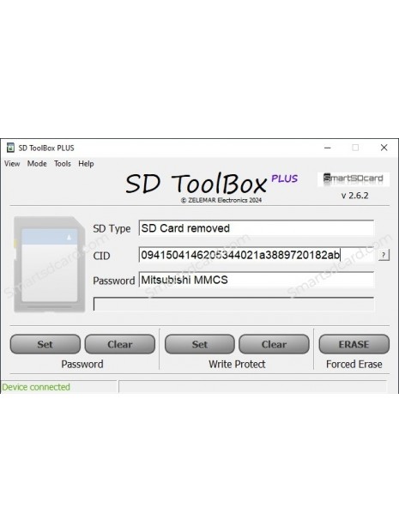Click the SD ToolBox title bar app icon
The width and height of the screenshot is (399, 532).
pyautogui.click(x=10, y=148)
